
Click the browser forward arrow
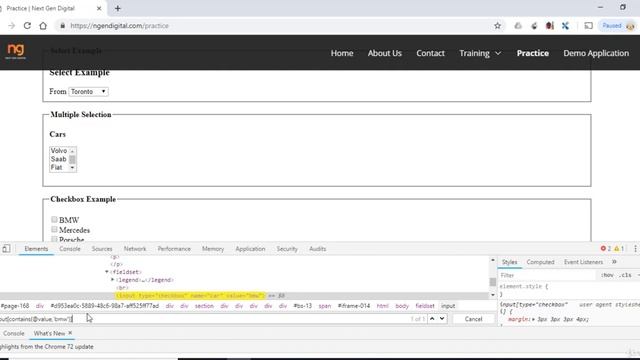point(11,26)
